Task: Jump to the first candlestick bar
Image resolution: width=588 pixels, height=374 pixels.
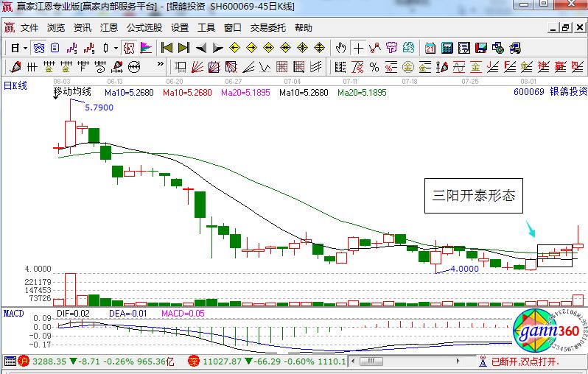Action: (x=167, y=48)
